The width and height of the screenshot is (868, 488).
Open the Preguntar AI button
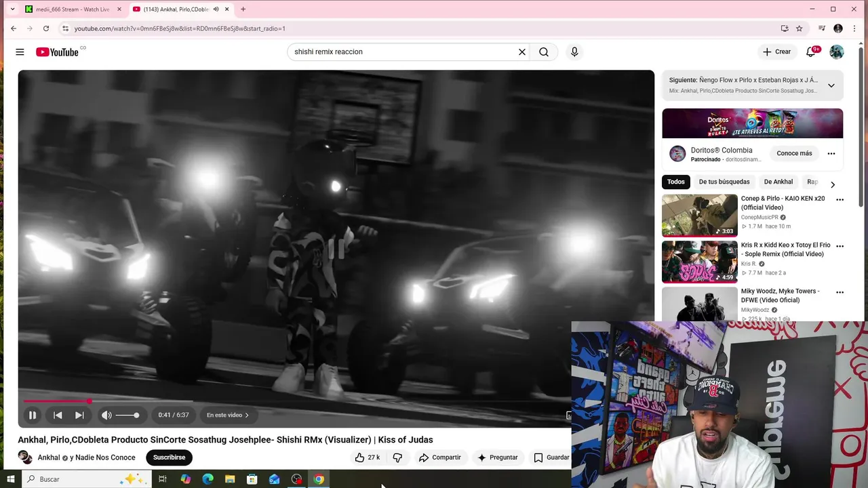click(498, 457)
